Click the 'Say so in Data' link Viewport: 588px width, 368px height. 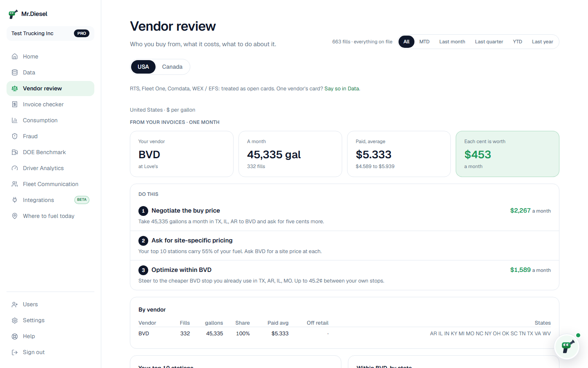pos(342,89)
